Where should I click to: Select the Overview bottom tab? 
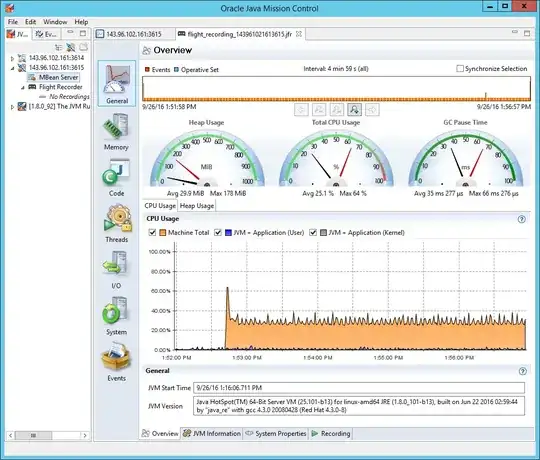click(x=160, y=433)
